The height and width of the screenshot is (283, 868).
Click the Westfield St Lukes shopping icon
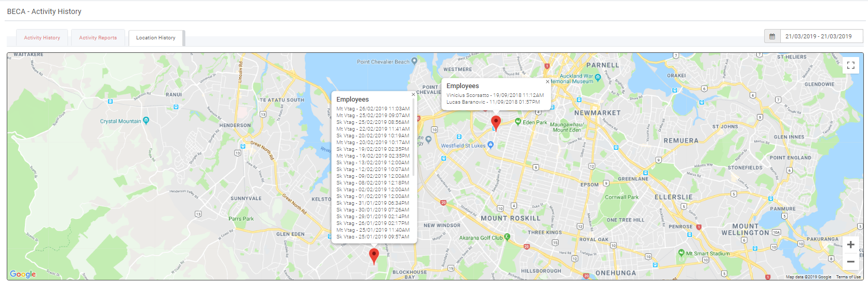click(x=491, y=145)
